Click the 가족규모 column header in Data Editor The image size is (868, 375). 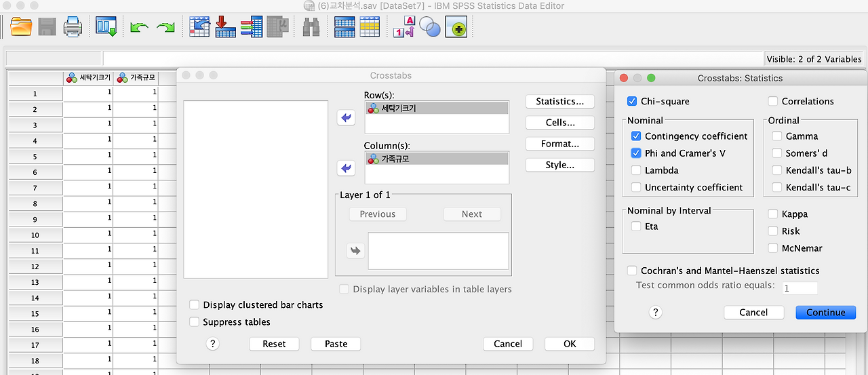[x=136, y=78]
